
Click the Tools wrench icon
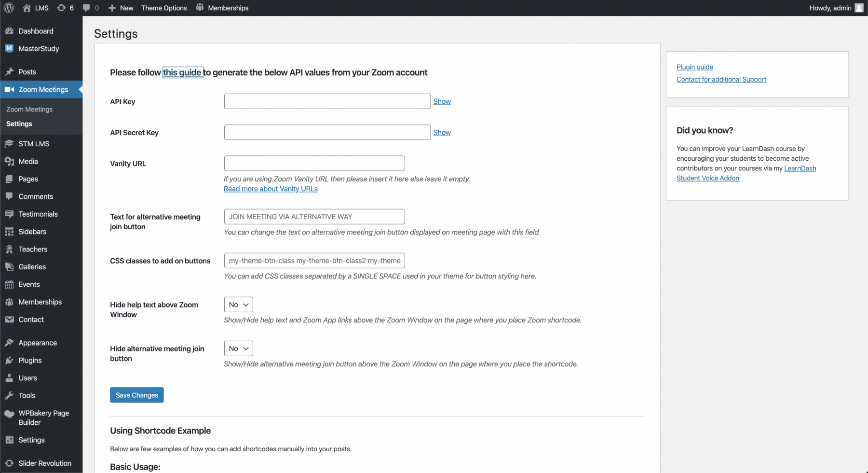point(9,395)
